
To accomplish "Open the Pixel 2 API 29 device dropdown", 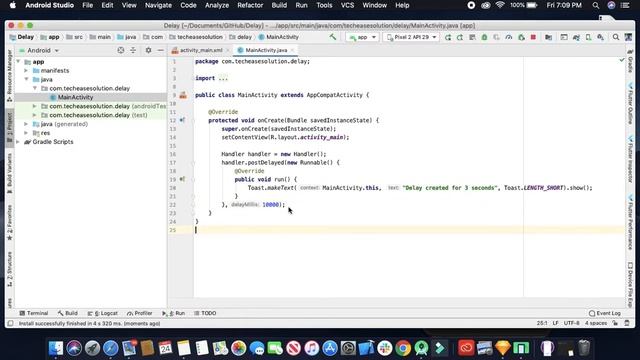I will pyautogui.click(x=411, y=37).
